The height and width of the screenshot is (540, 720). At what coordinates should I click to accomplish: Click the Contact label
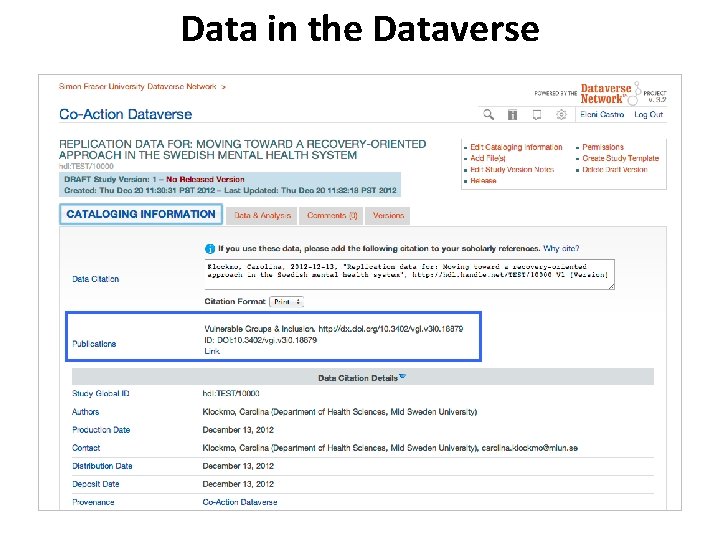(86, 448)
